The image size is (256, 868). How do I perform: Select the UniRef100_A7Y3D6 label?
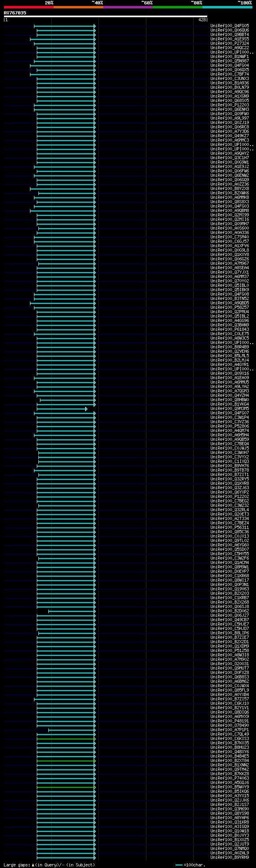pos(230,131)
